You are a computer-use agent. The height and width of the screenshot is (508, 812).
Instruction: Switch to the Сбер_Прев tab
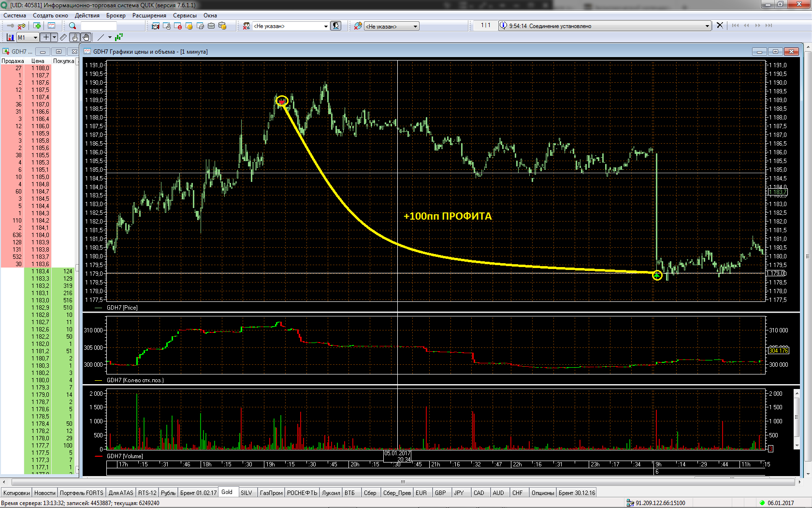[x=397, y=493]
